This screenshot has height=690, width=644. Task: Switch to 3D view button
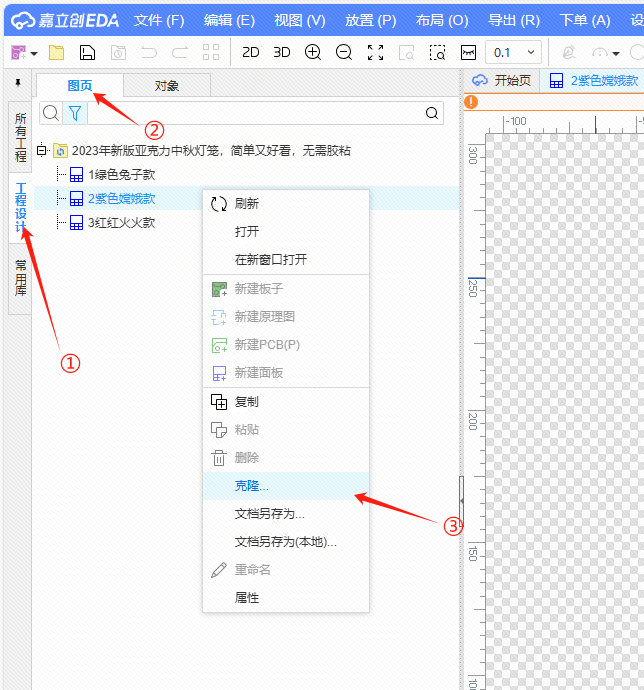point(282,52)
